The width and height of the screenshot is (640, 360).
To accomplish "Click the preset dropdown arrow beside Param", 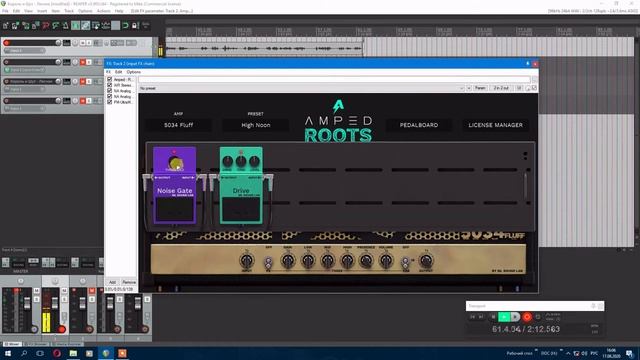I will click(469, 88).
